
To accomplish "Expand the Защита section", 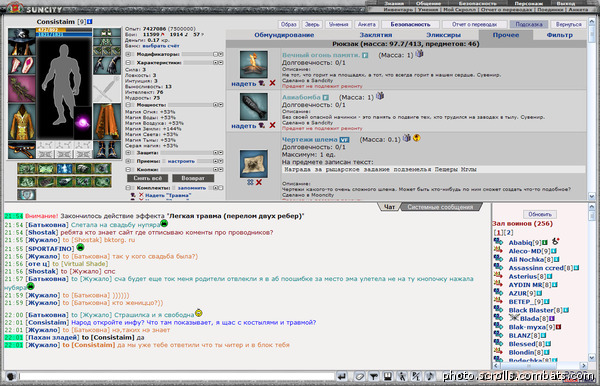I will [x=129, y=153].
